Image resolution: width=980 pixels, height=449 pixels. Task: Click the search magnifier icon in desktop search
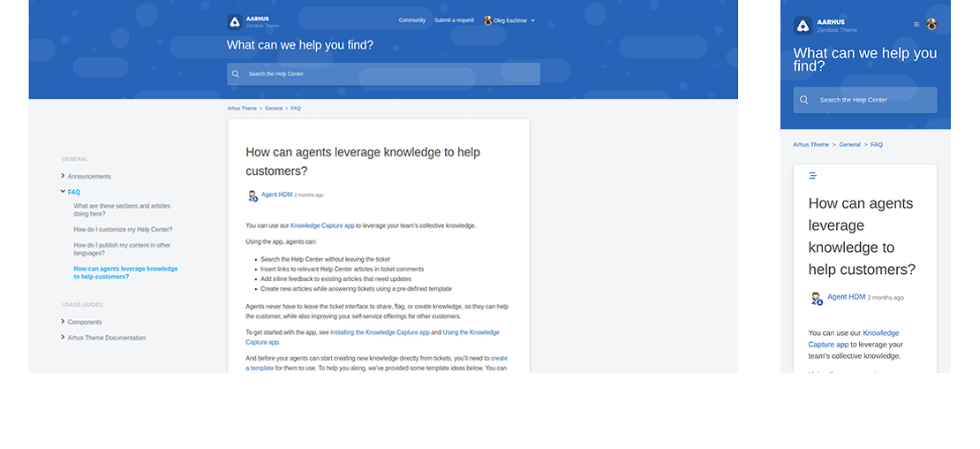coord(236,74)
